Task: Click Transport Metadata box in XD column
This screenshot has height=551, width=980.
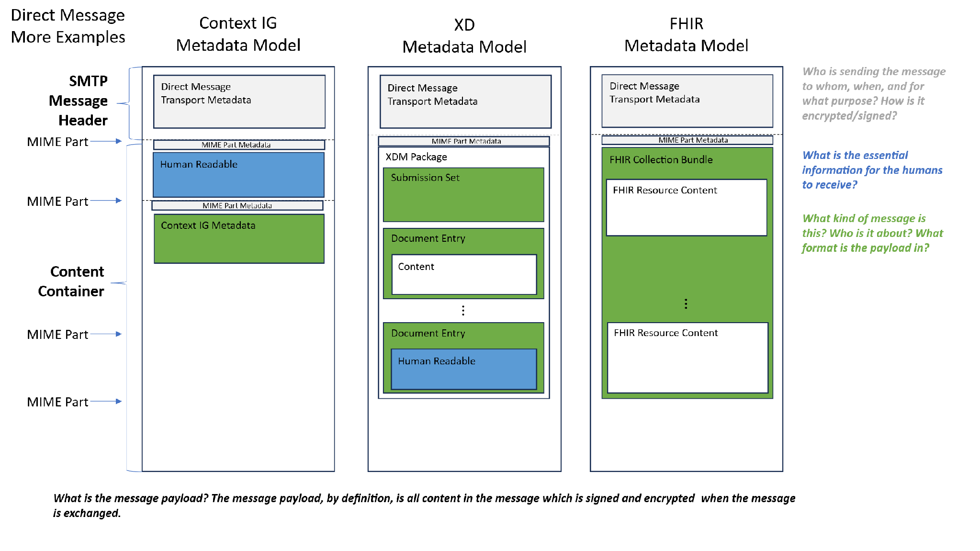Action: click(x=465, y=101)
